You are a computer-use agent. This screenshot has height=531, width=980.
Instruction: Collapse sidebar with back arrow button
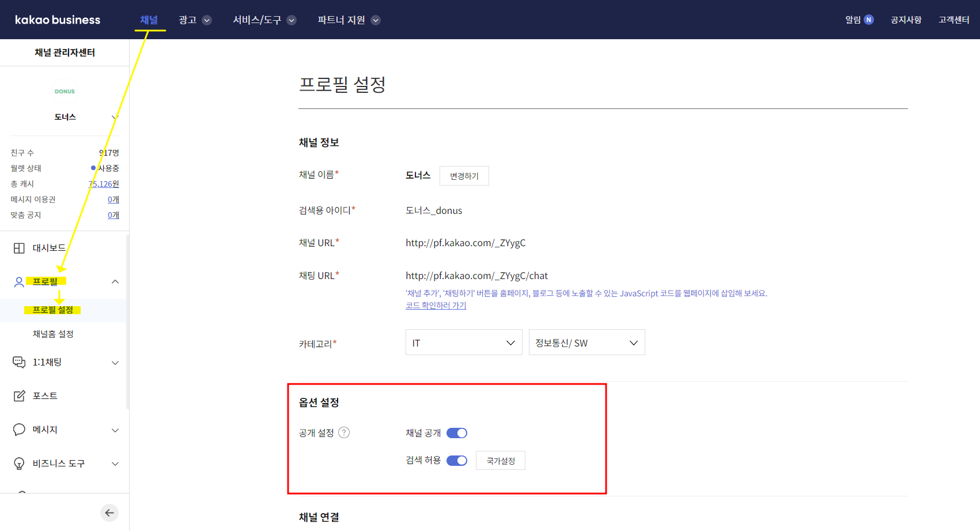point(109,513)
